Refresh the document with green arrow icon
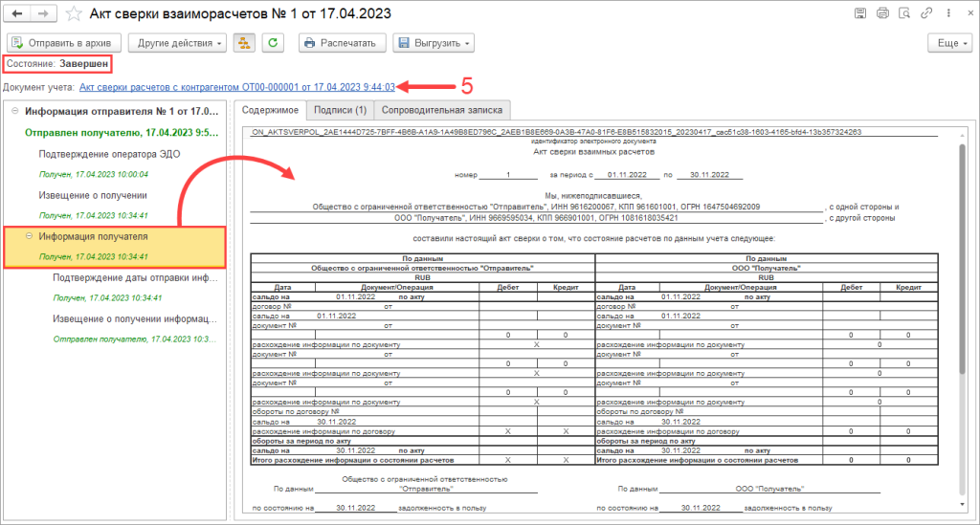Viewport: 980px width, 525px height. [x=274, y=43]
